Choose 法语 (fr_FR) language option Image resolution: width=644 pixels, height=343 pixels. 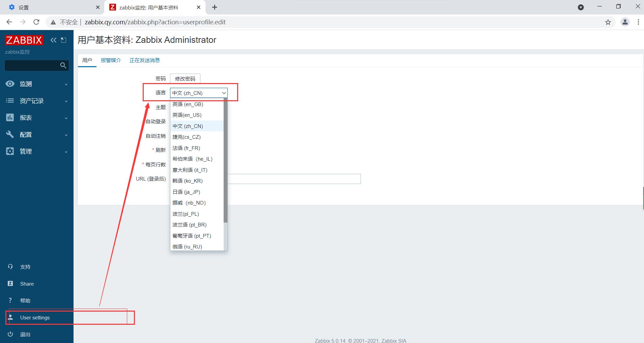tap(197, 148)
